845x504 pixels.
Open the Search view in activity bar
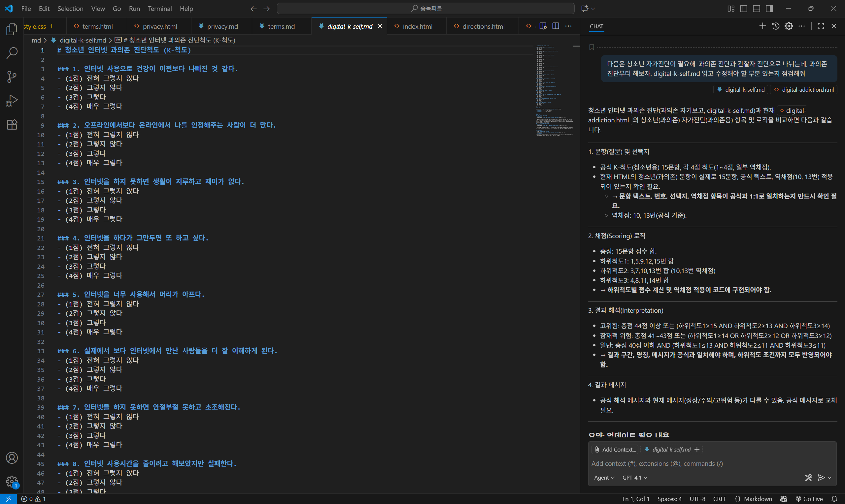coord(12,53)
